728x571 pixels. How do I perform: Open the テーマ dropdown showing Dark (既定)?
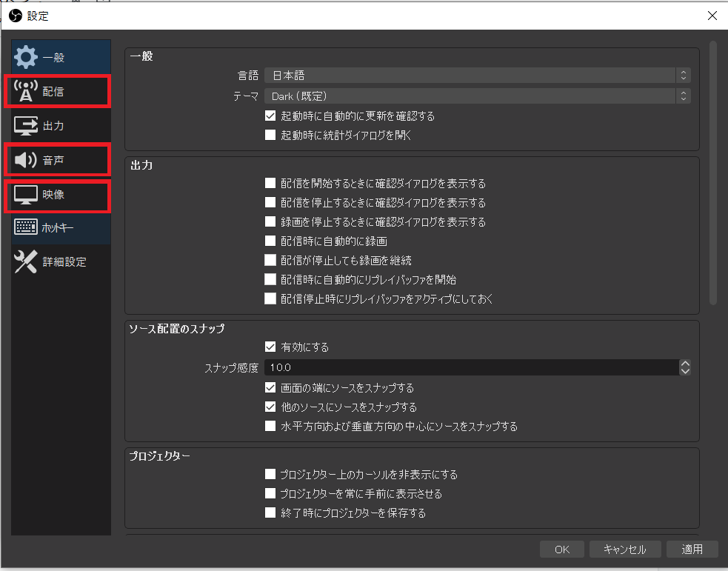[477, 96]
